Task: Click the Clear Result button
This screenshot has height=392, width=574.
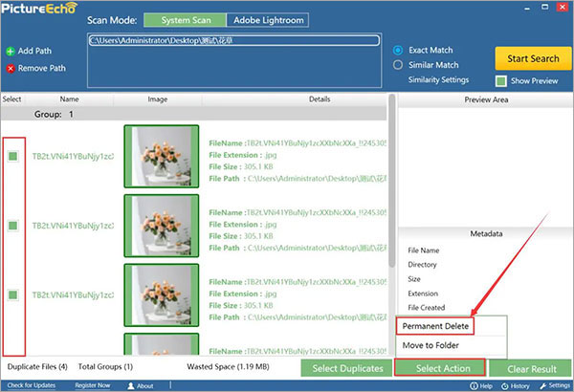Action: [532, 368]
